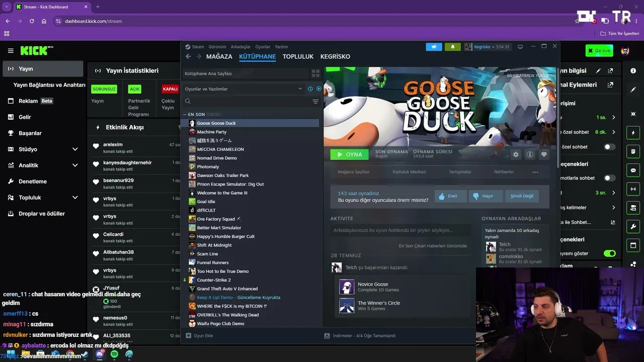Click Kick right rail pencil icon

[x=633, y=89]
